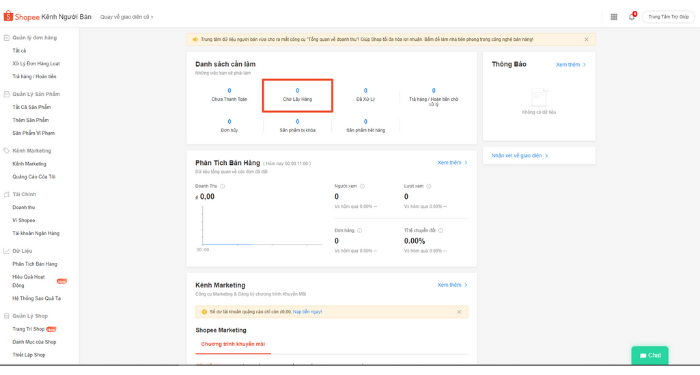
Task: Open Danh Mục của Shop item
Action: tap(34, 342)
